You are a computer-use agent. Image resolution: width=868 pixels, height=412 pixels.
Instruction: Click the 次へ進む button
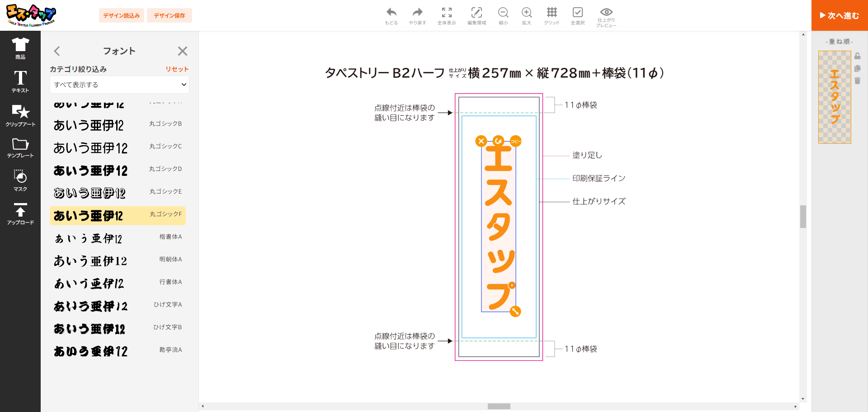(x=839, y=15)
